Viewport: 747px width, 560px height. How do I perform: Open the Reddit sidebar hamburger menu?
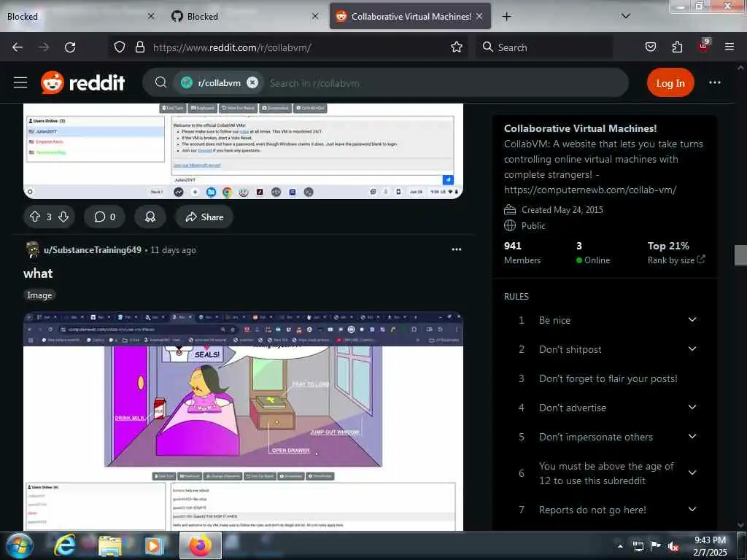pos(20,82)
